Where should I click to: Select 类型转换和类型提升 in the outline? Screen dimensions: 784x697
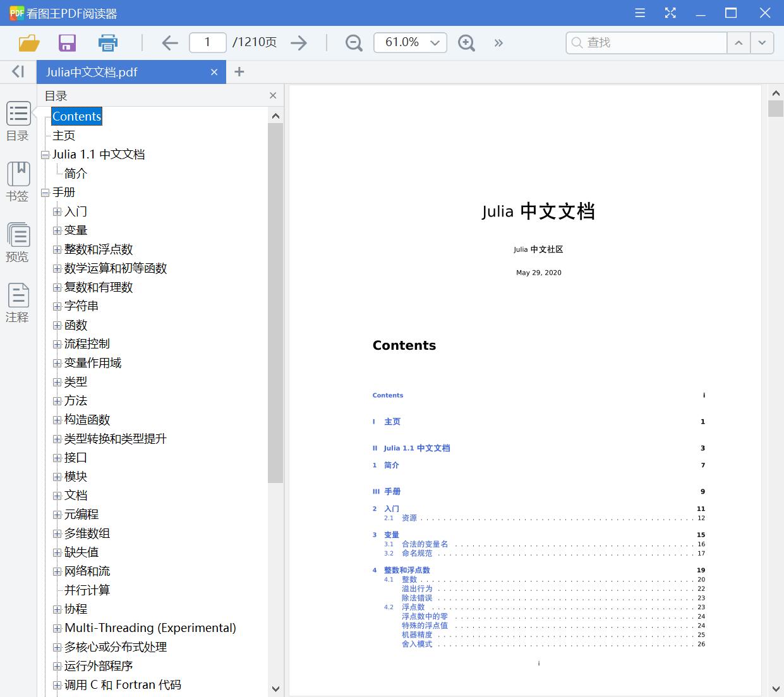coord(116,438)
